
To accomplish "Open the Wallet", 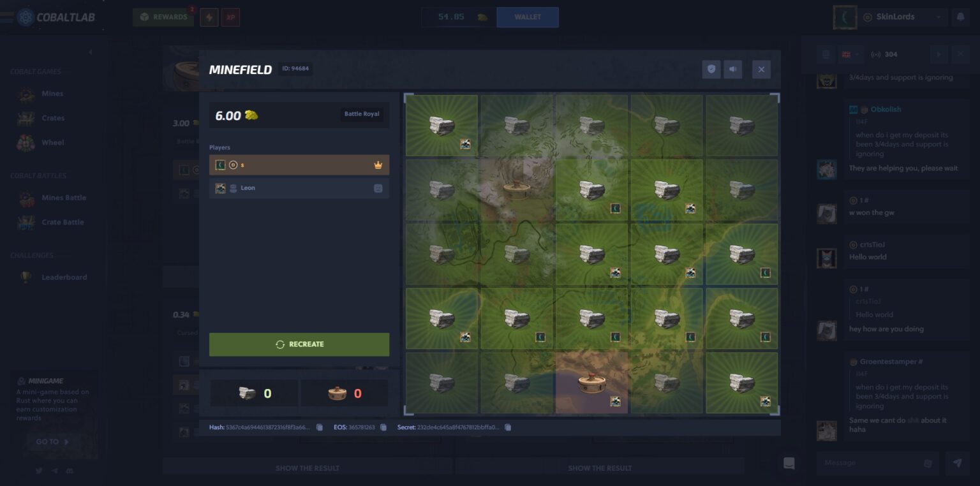I will tap(527, 17).
